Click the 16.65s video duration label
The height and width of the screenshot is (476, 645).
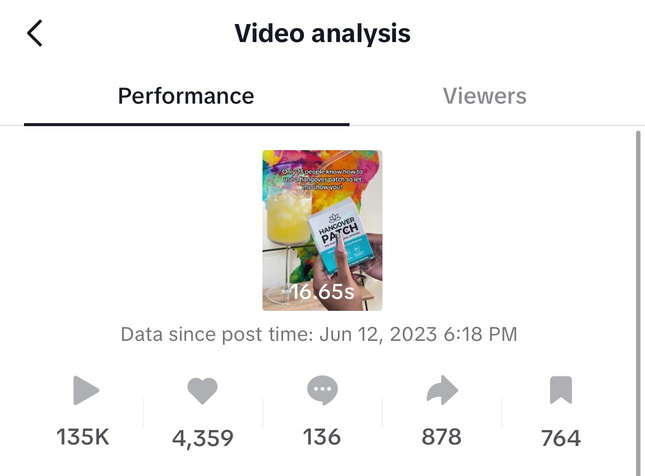(322, 293)
